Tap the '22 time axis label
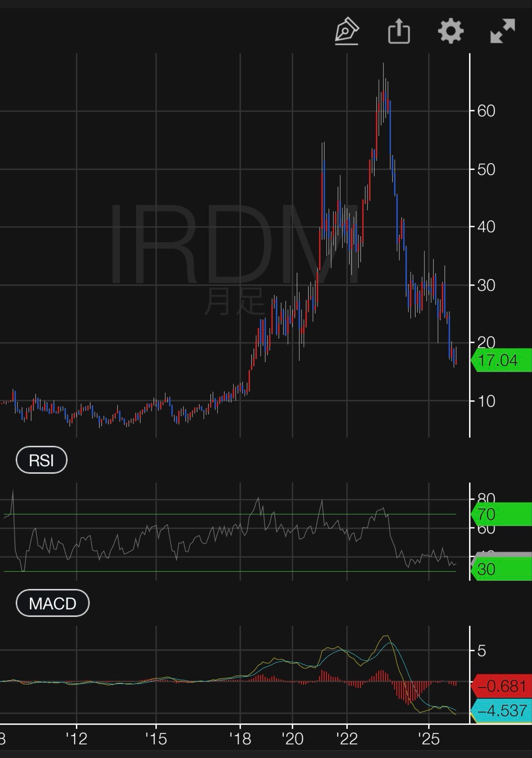 [x=347, y=739]
